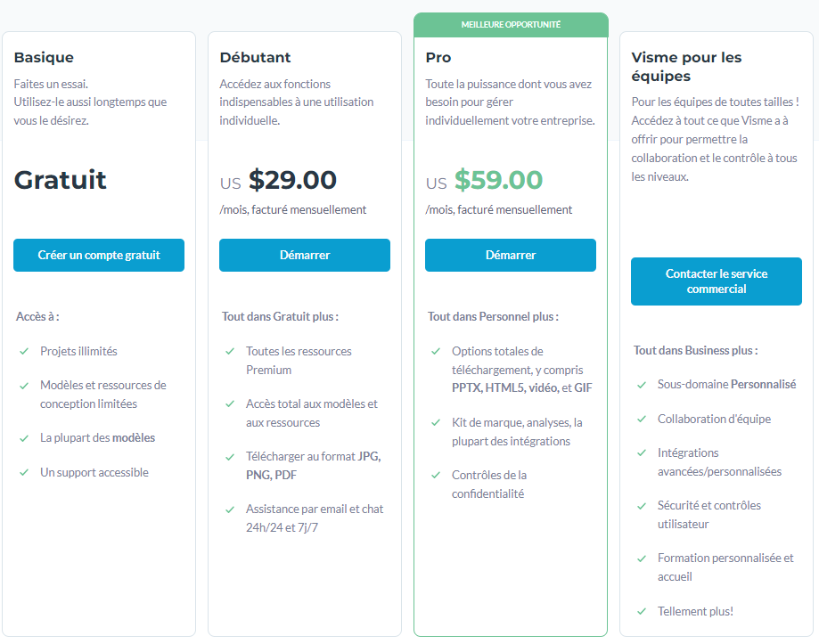Click the $29.00 Débutant price
Viewport: 819px width, 644px height.
coord(292,180)
